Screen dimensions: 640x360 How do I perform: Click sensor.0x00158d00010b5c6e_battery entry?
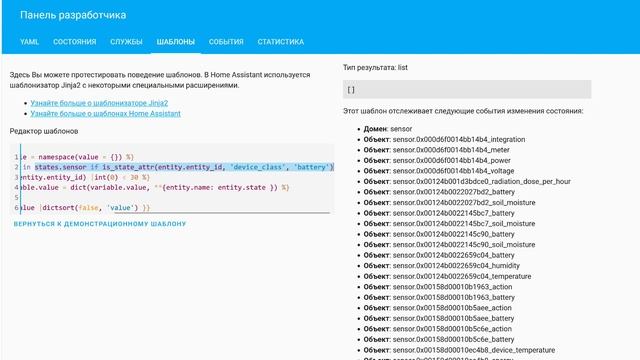pyautogui.click(x=439, y=340)
